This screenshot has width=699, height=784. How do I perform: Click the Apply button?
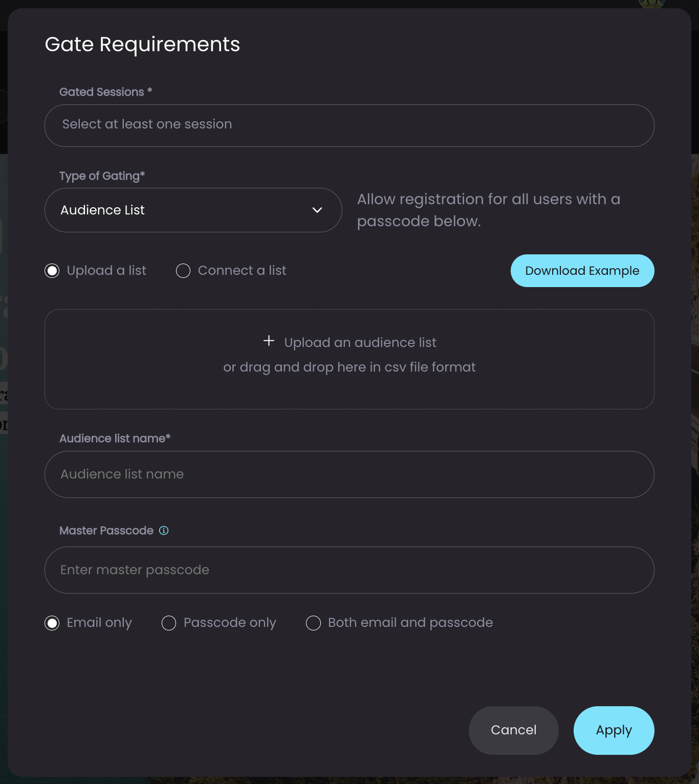coord(614,730)
